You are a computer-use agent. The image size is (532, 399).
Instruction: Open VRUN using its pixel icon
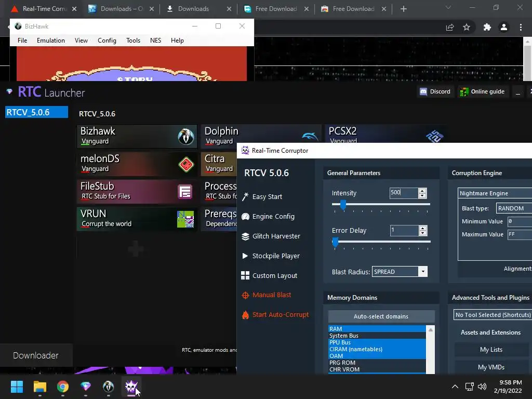click(185, 219)
